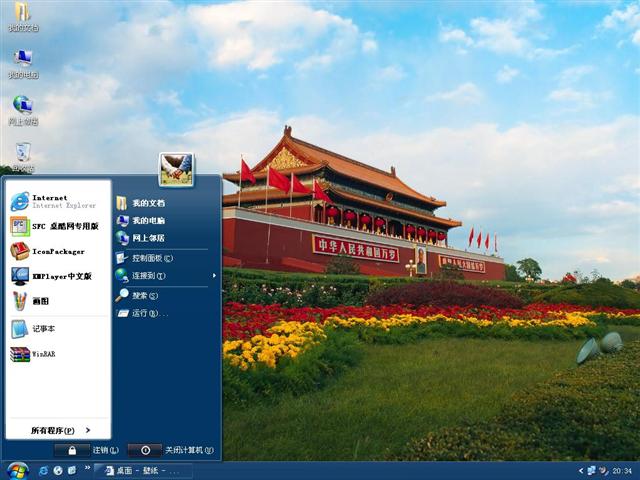Image resolution: width=640 pixels, height=480 pixels.
Task: Click 注销(L) log off label
Action: (105, 450)
